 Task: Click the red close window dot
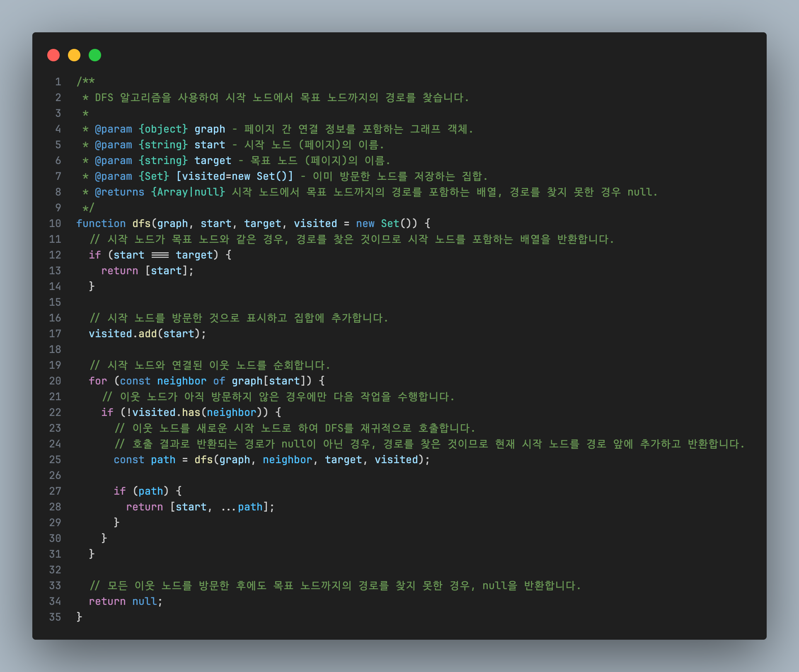[53, 55]
